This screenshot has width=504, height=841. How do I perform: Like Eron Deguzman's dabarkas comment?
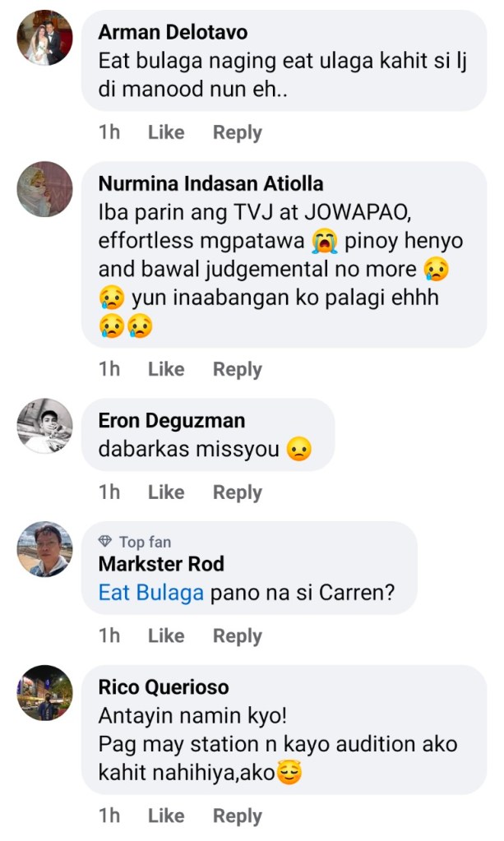coord(166,492)
